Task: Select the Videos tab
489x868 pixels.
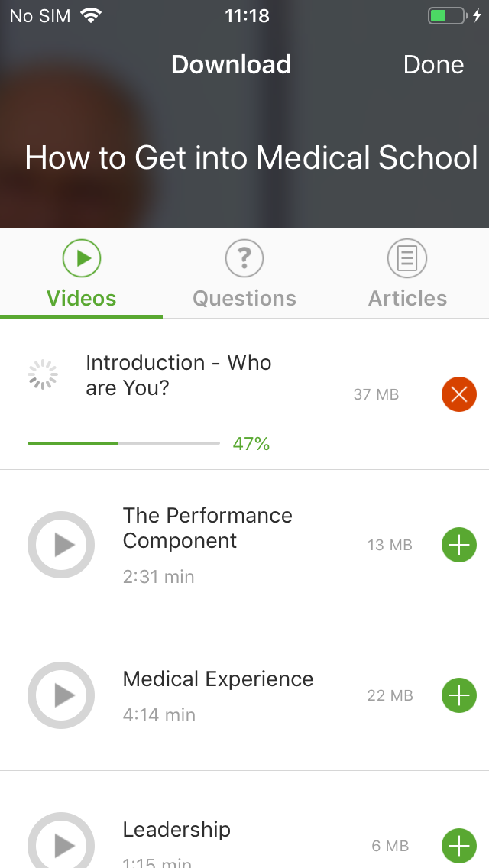Action: [x=81, y=298]
